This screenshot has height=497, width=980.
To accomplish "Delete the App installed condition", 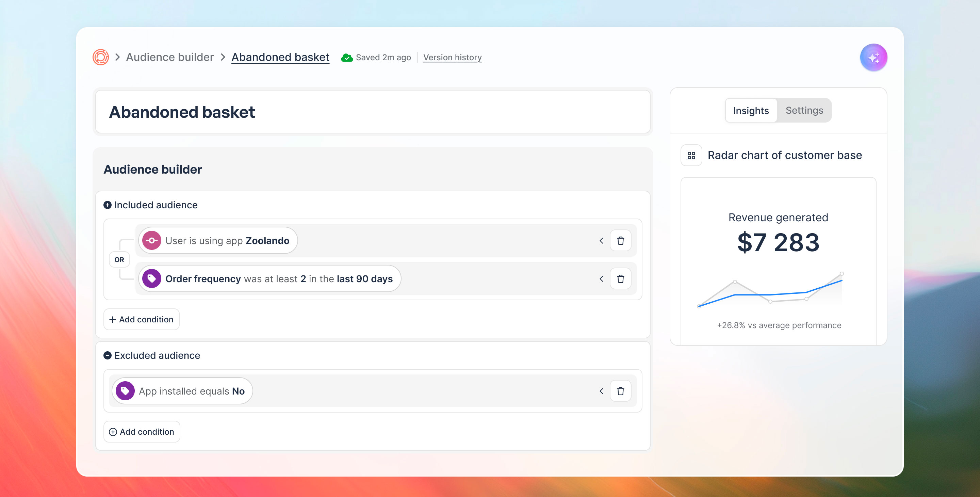I will click(620, 391).
